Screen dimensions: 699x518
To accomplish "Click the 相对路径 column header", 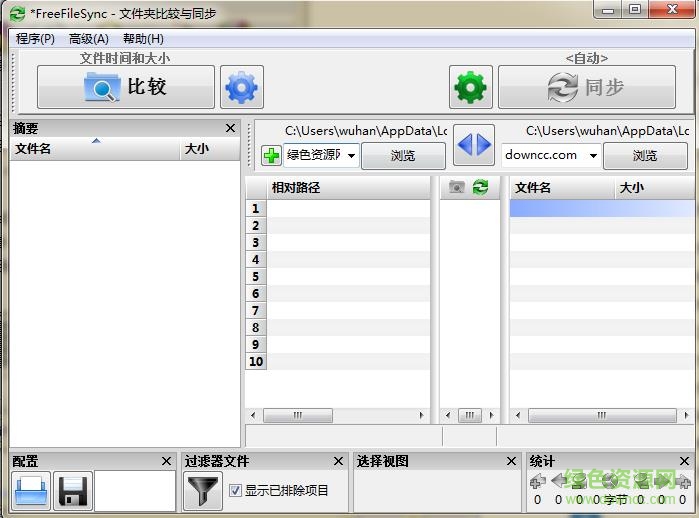I will point(348,188).
